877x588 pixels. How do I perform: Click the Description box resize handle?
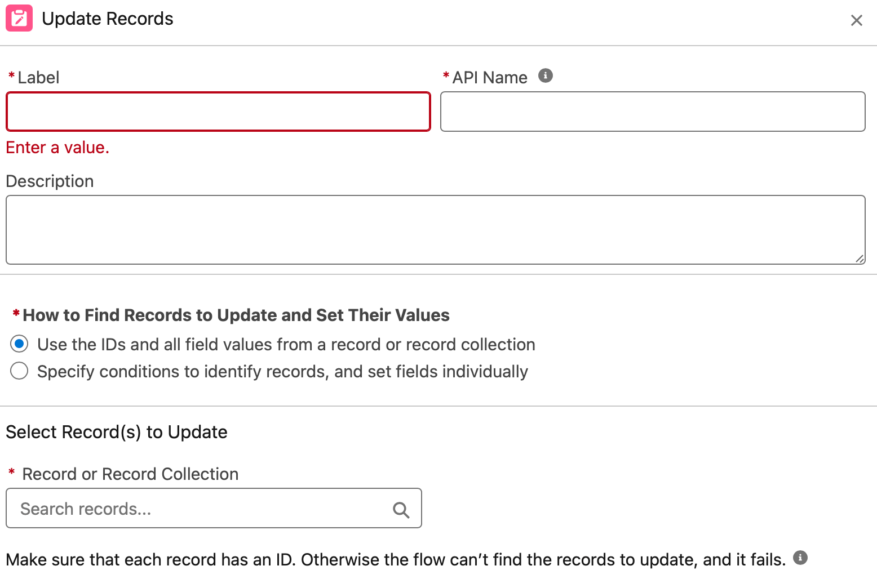(859, 259)
